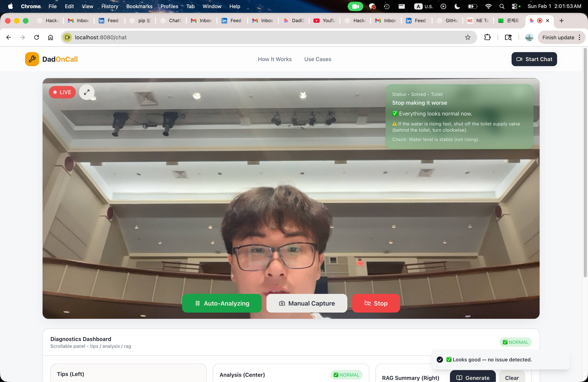588x382 pixels.
Task: Open the How It Works link
Action: (275, 59)
